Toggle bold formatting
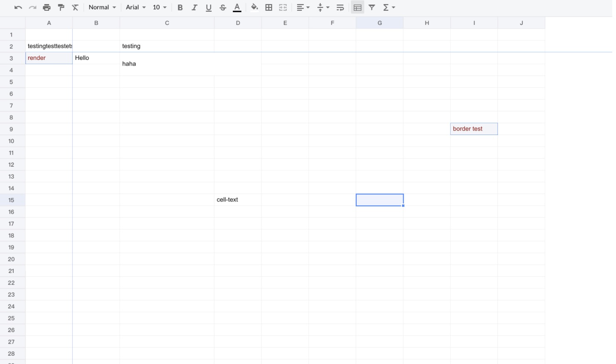 [x=180, y=7]
